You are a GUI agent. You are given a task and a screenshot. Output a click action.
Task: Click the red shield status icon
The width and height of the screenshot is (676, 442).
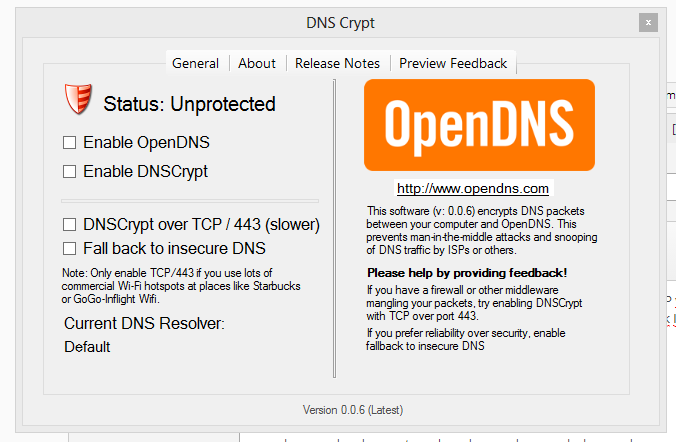tap(79, 100)
